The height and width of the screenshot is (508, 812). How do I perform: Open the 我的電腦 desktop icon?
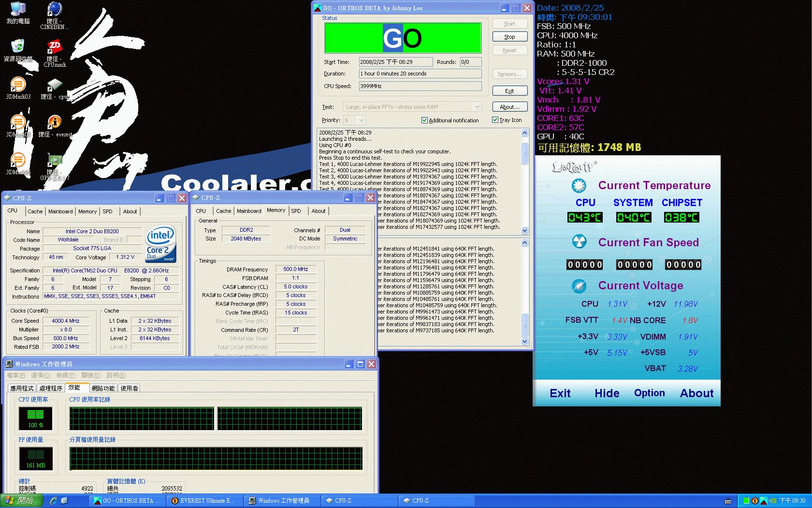18,10
